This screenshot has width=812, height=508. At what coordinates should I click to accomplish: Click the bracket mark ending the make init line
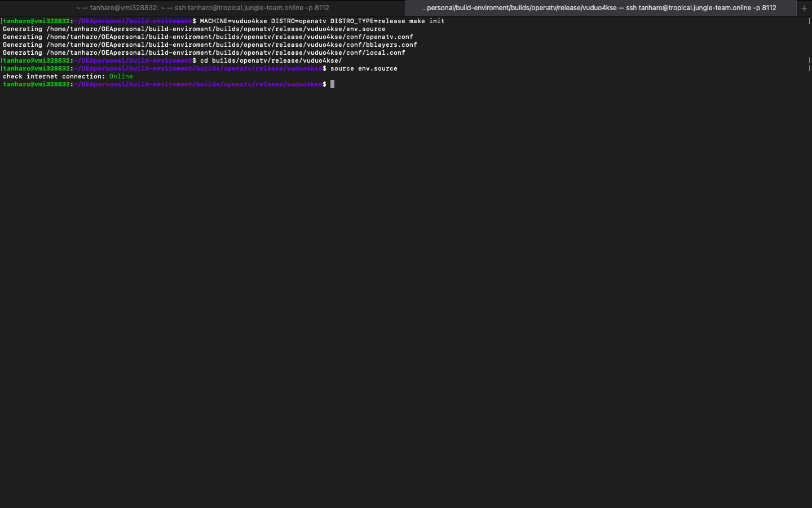(x=809, y=21)
